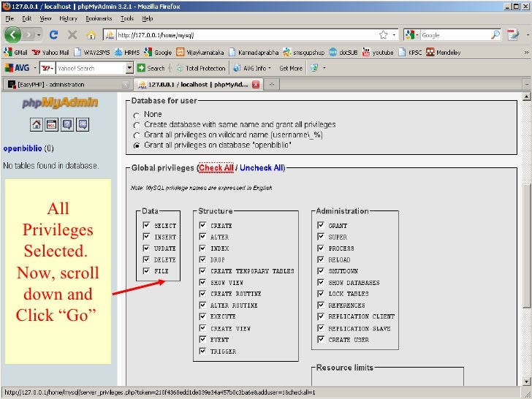Switch to the EasyPHP administration tab
Screen dimensions: 532x399
[66, 85]
